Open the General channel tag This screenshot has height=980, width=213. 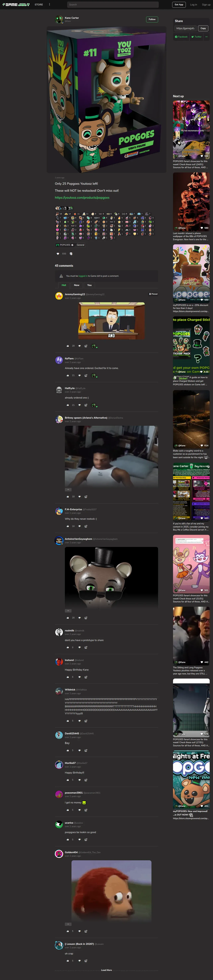coord(80,245)
